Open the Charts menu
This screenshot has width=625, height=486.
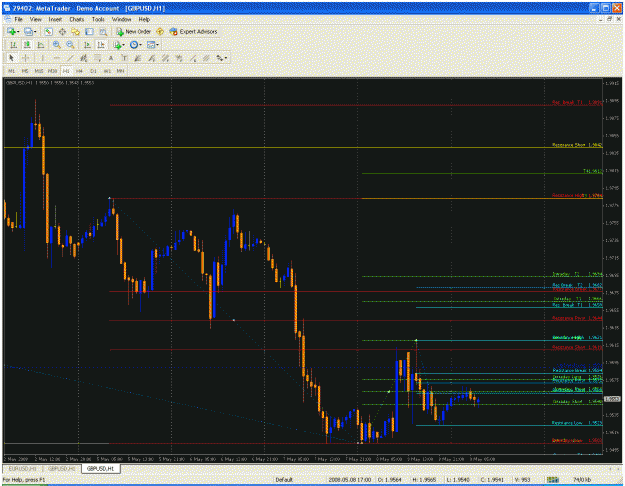77,19
